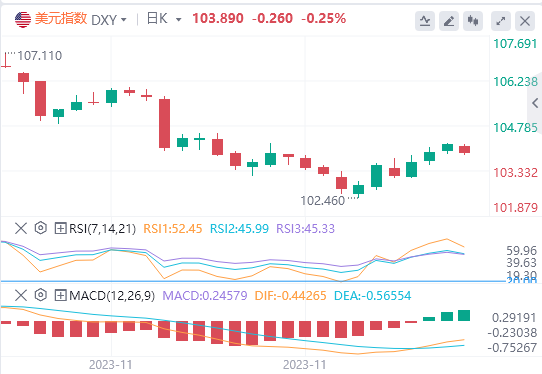Image resolution: width=542 pixels, height=374 pixels.
Task: Click the 美元指数 title text
Action: tap(61, 19)
